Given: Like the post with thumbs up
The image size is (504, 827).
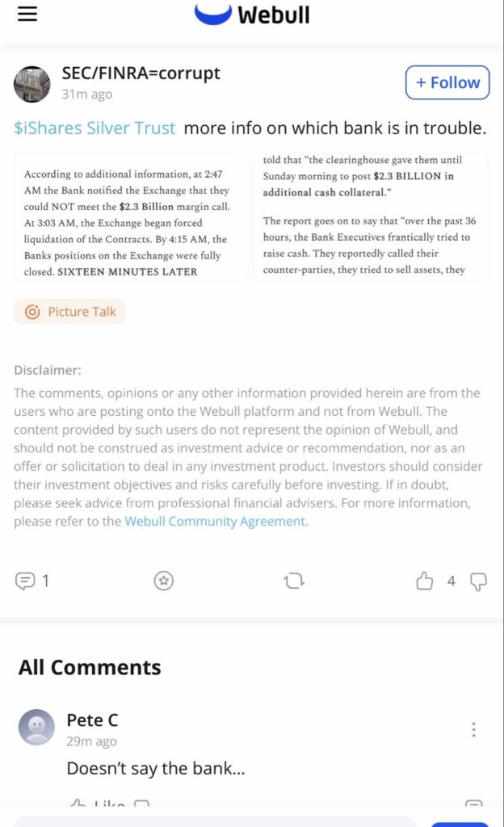Looking at the screenshot, I should [x=425, y=581].
